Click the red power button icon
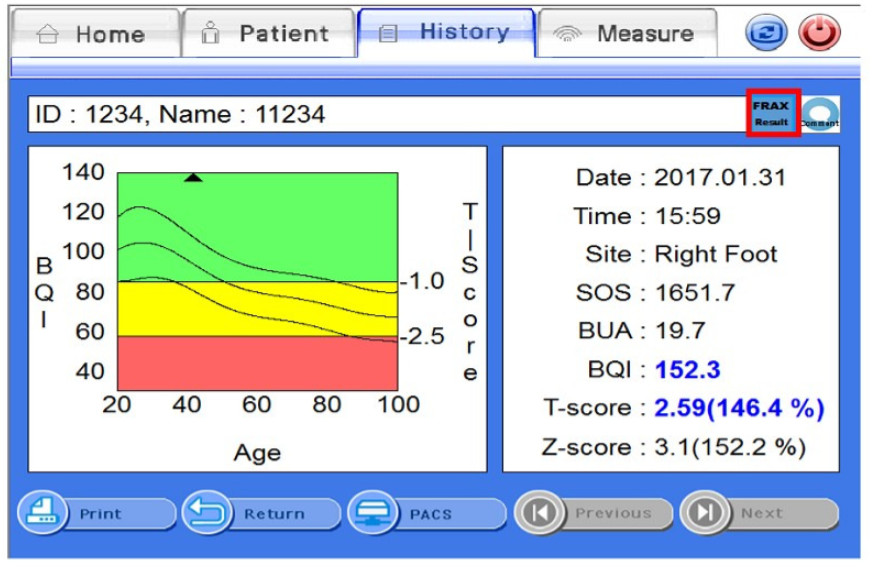This screenshot has width=870, height=567. [819, 33]
